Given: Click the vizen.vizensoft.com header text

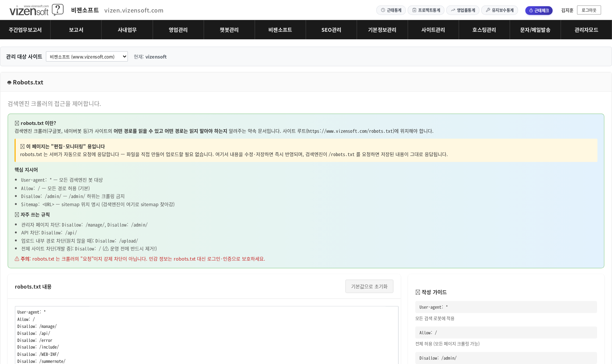Looking at the screenshot, I should tap(134, 10).
